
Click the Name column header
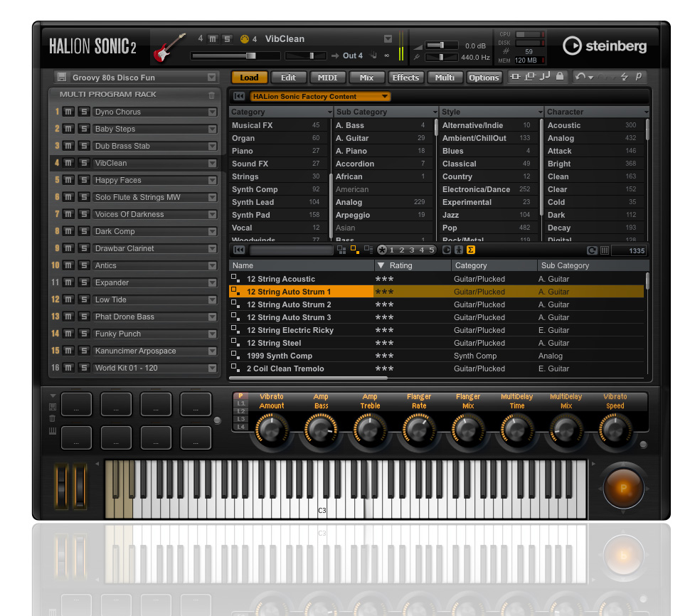[302, 265]
